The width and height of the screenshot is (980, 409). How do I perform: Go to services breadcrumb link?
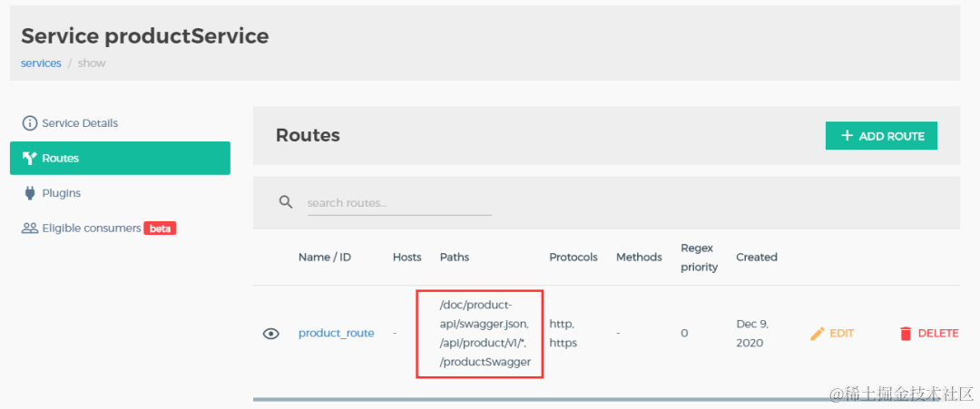41,63
